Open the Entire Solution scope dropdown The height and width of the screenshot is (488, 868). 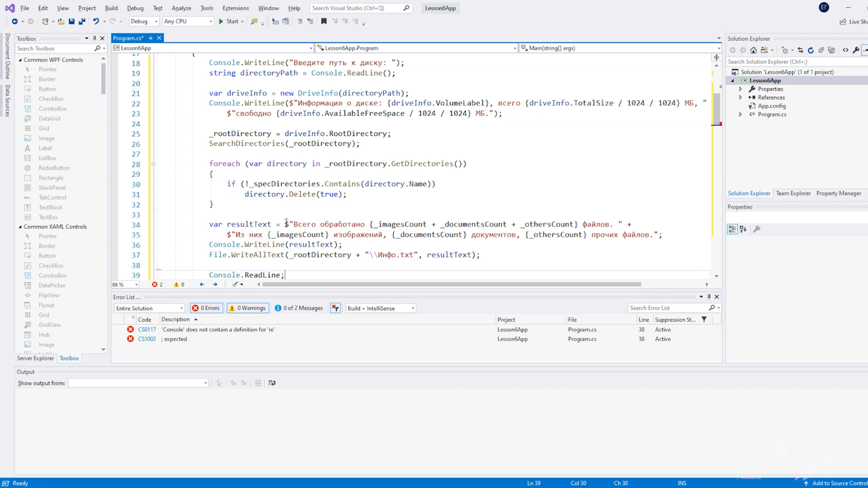pos(149,308)
